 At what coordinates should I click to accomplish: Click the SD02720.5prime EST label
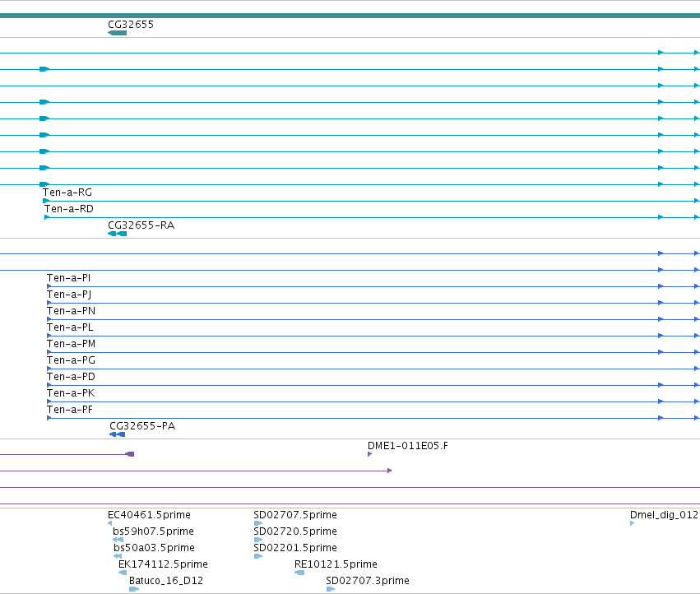click(295, 531)
